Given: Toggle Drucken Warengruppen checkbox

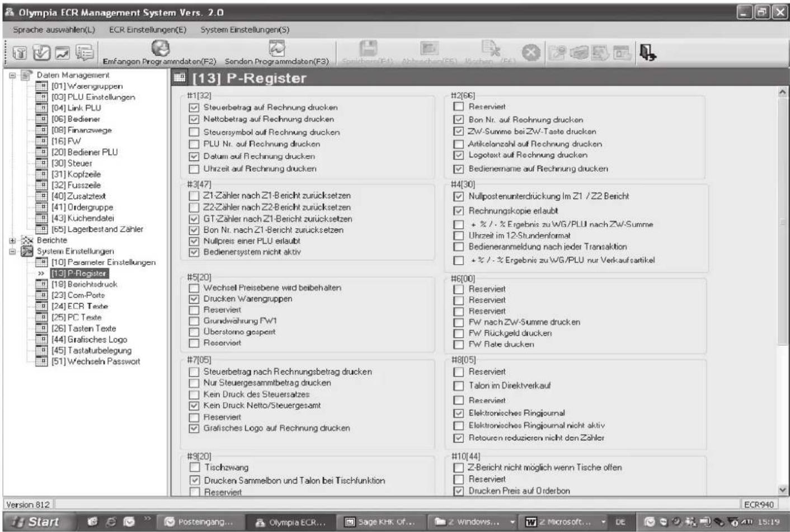Looking at the screenshot, I should click(194, 299).
